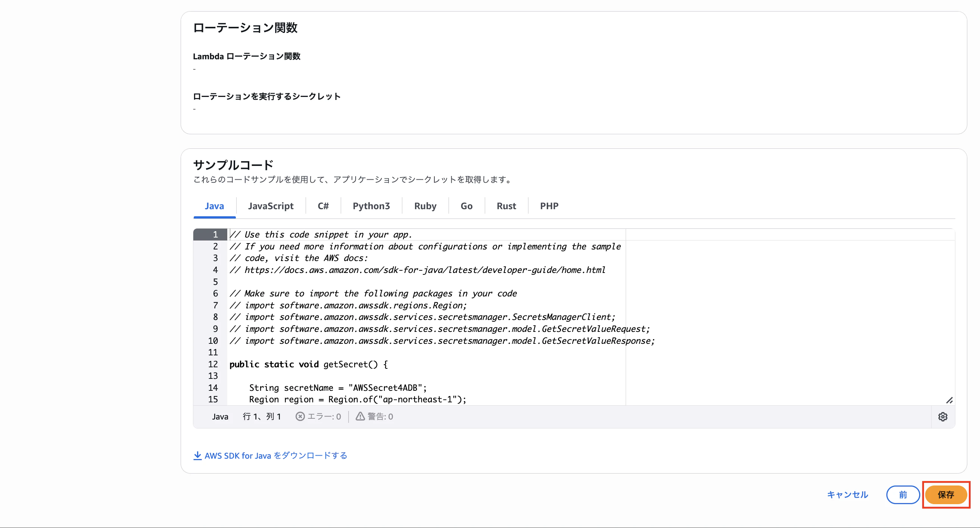This screenshot has height=528, width=980.
Task: Switch to the Ruby code sample tab
Action: coord(425,206)
